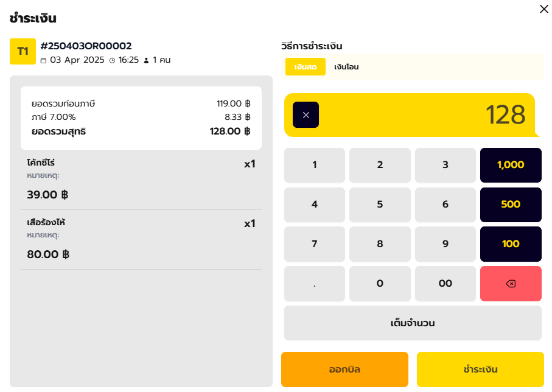This screenshot has width=552, height=392.
Task: Switch to the เงินโอน transfer tab
Action: tap(346, 66)
